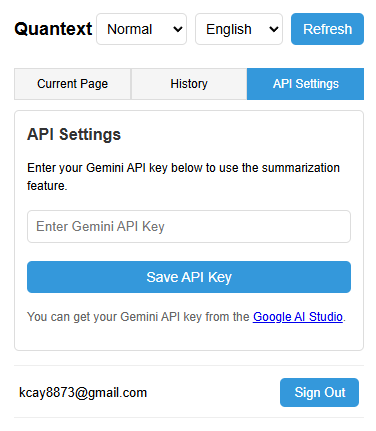
Task: Click the Gemini API key instruction paragraph
Action: coord(183,177)
